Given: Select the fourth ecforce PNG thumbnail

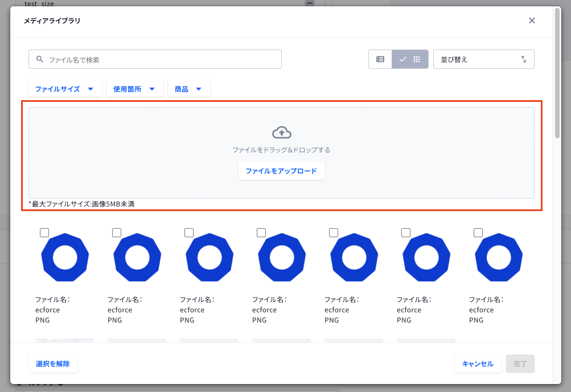Looking at the screenshot, I should pos(282,257).
